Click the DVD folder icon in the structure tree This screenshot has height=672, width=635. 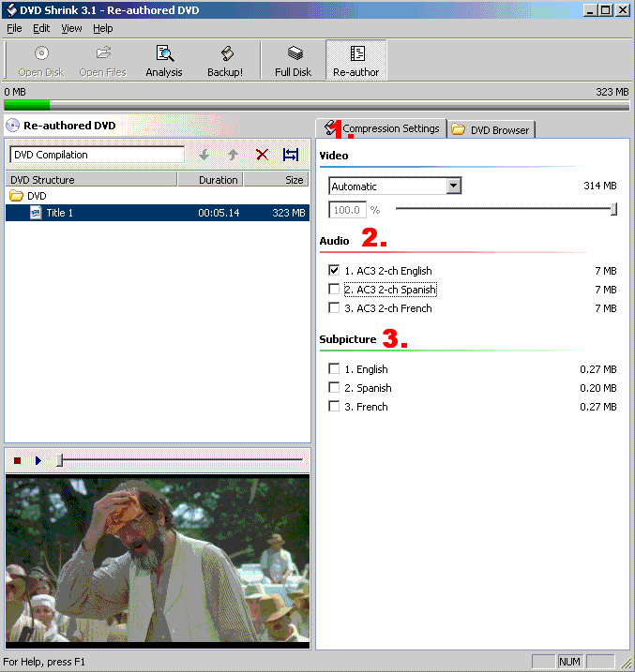(x=16, y=196)
